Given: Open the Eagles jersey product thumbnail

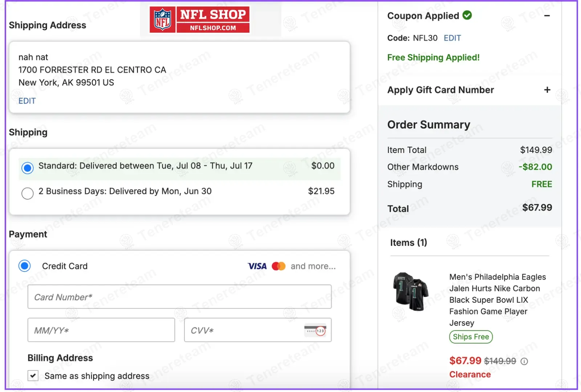Looking at the screenshot, I should 411,291.
